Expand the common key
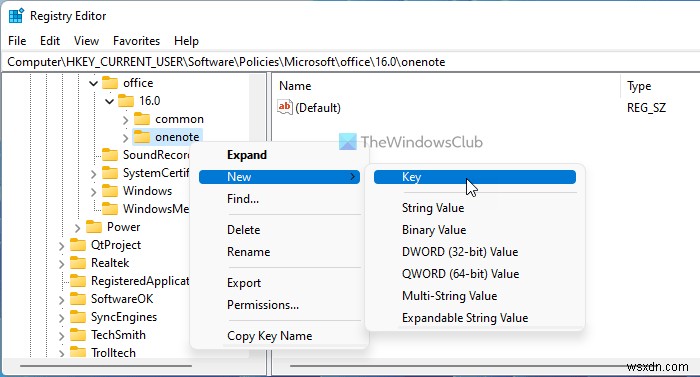This screenshot has height=377, width=700. point(125,120)
